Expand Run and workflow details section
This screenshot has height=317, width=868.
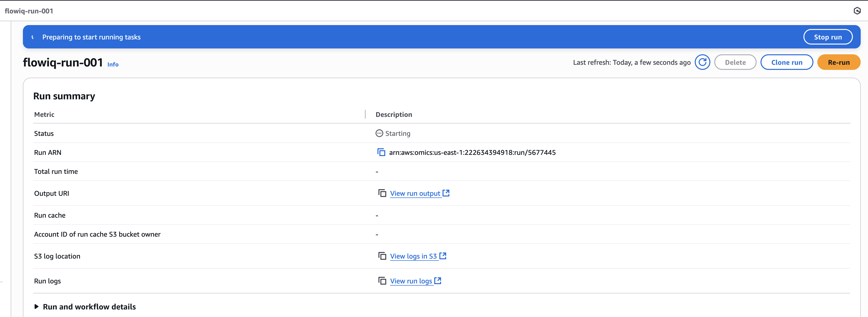(85, 307)
